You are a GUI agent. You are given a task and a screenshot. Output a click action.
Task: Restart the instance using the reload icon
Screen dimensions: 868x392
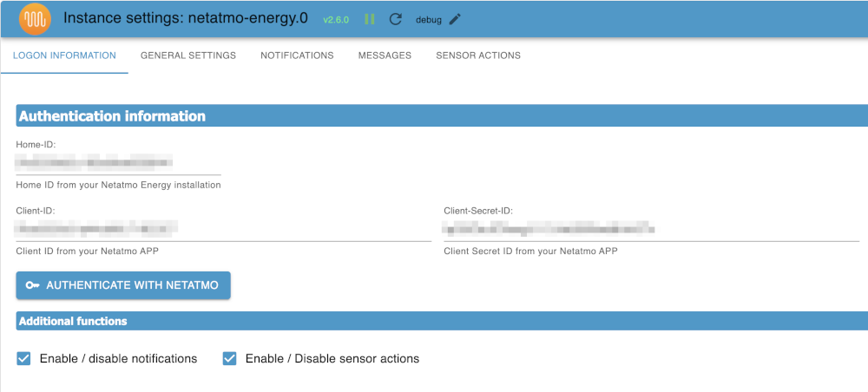395,19
